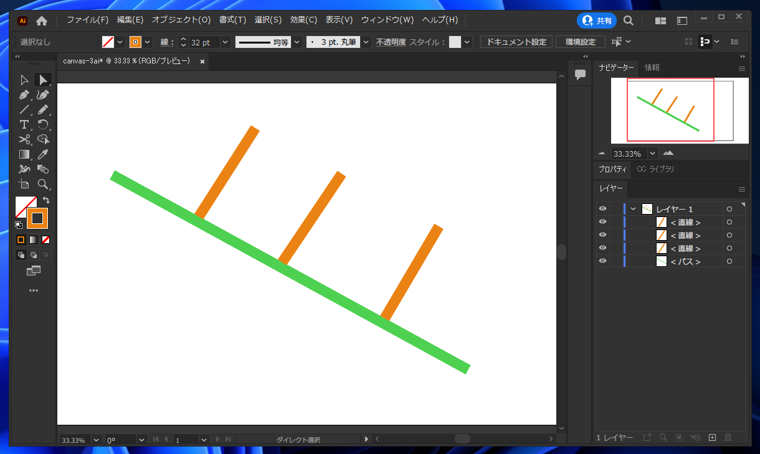Select the Selection tool (hollow arrow)

coord(24,80)
